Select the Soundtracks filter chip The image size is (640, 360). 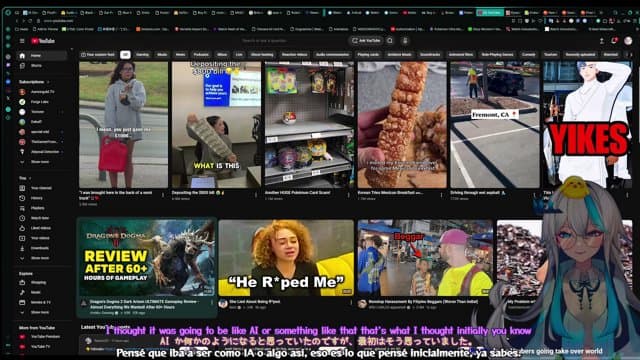(430, 55)
